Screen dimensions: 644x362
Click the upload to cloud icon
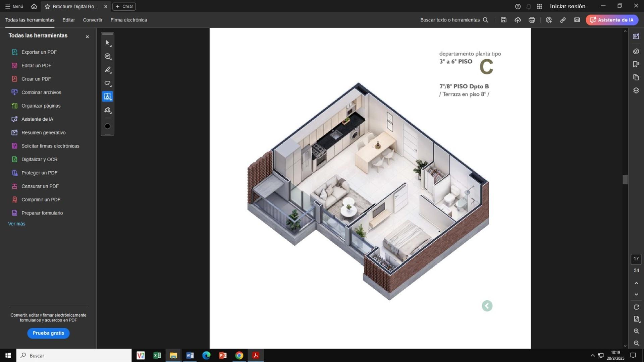518,20
